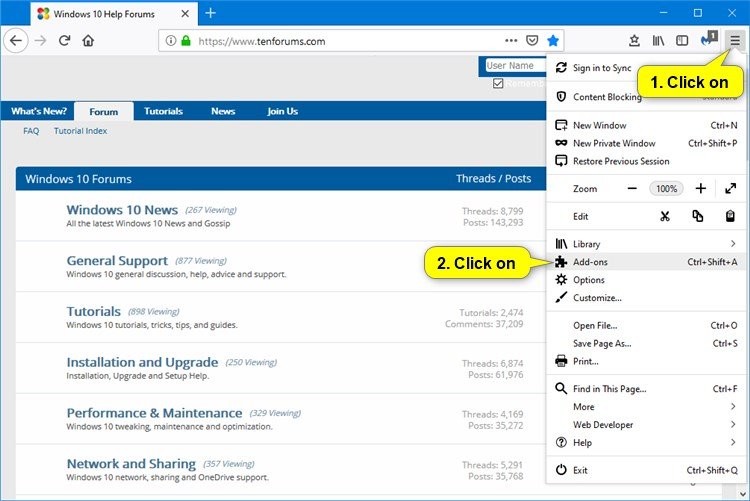Open Windows 10 News forum link
Viewport: 750px width, 501px height.
pos(122,210)
